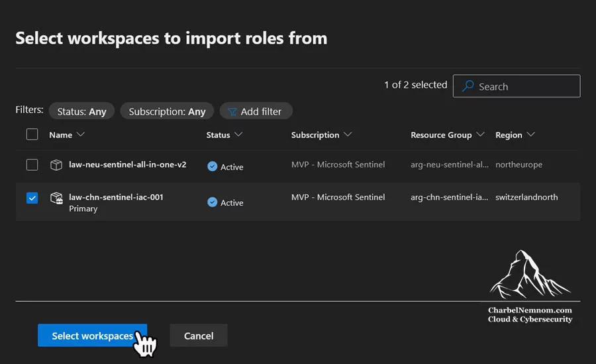Click the workspace icon for law-chn-sentinel-iac-001
The width and height of the screenshot is (596, 364).
(x=57, y=198)
